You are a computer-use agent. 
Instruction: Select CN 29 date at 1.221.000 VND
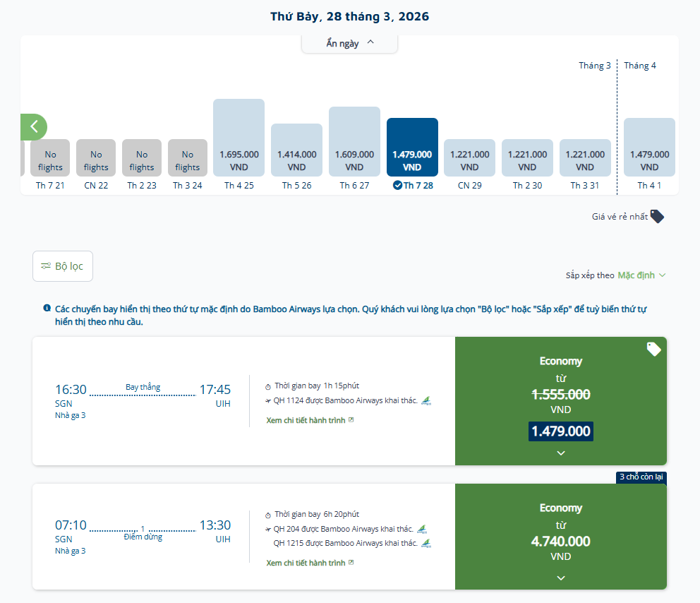point(469,158)
